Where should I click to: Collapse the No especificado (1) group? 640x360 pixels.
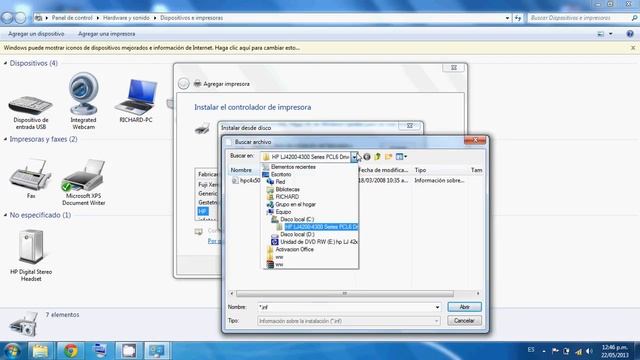(x=5, y=215)
